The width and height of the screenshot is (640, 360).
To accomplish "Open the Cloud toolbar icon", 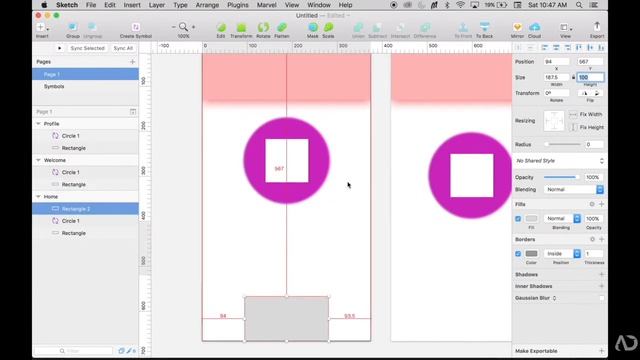I will click(x=534, y=27).
